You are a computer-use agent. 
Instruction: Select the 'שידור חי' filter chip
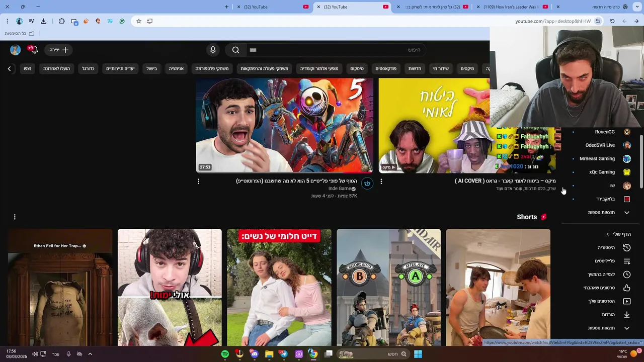pos(441,68)
